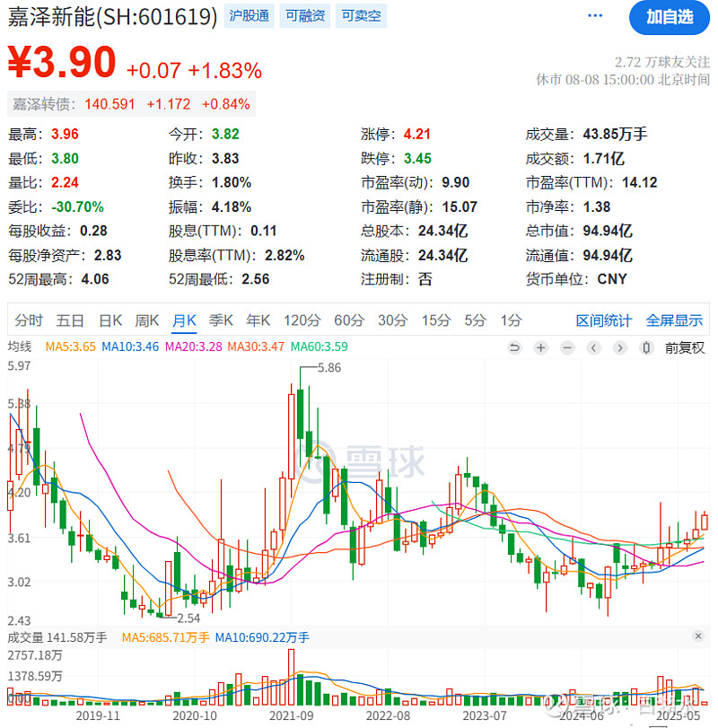Open 区间统计 range statistics

(x=603, y=320)
